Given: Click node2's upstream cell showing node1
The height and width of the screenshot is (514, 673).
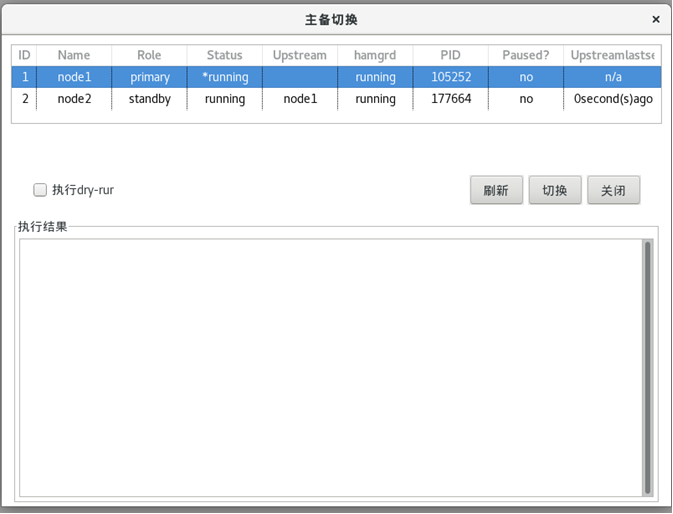Looking at the screenshot, I should pos(299,99).
